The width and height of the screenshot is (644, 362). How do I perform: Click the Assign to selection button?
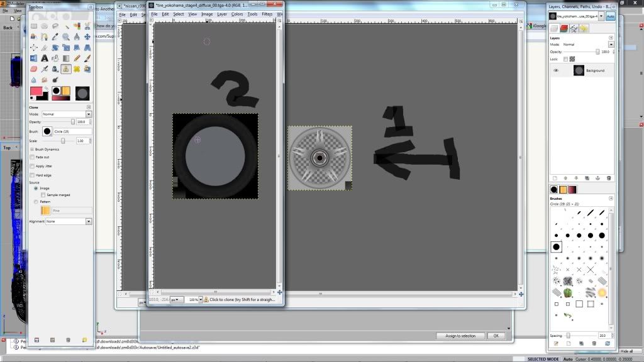(460, 336)
